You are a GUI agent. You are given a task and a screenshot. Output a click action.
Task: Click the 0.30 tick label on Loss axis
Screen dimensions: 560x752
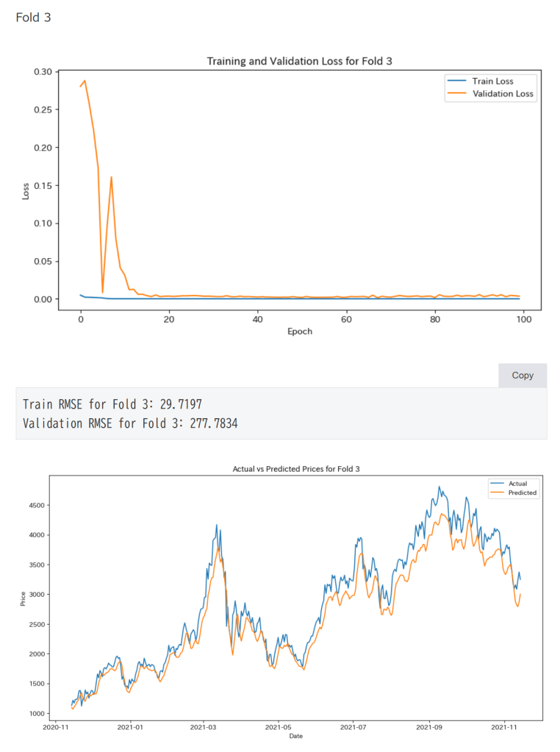[x=43, y=72]
